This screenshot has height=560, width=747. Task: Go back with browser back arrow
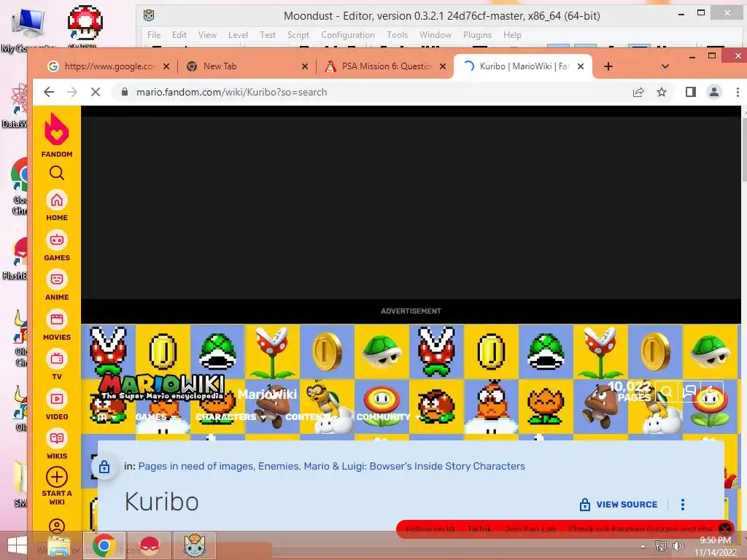point(49,92)
